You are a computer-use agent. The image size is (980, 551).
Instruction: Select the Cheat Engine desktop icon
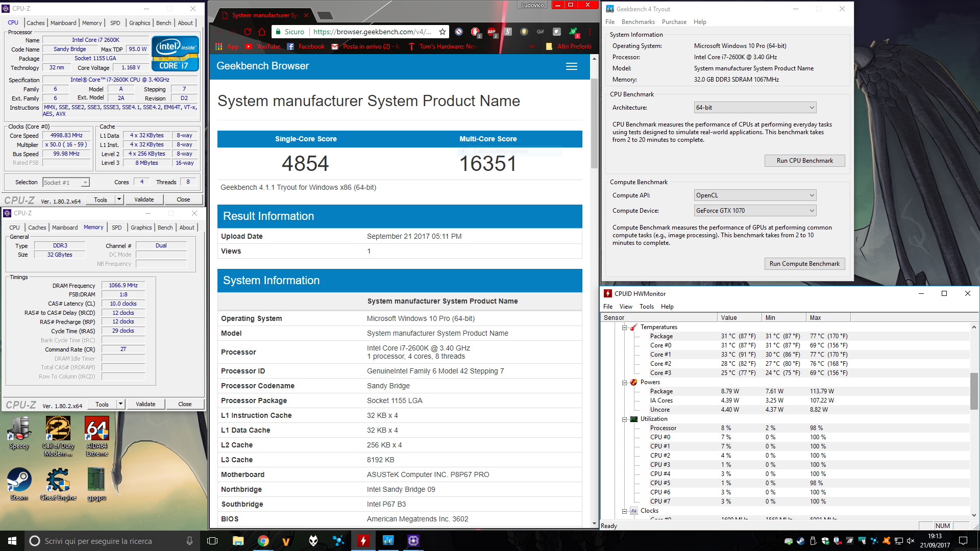(x=58, y=484)
